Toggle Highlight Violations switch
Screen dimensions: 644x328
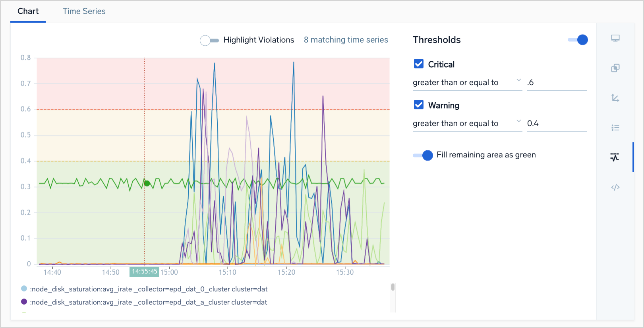(209, 40)
